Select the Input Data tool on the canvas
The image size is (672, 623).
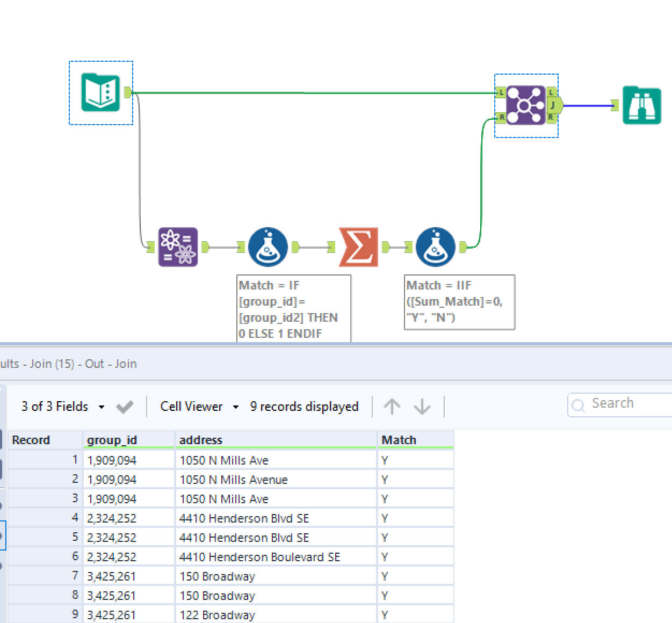(100, 92)
